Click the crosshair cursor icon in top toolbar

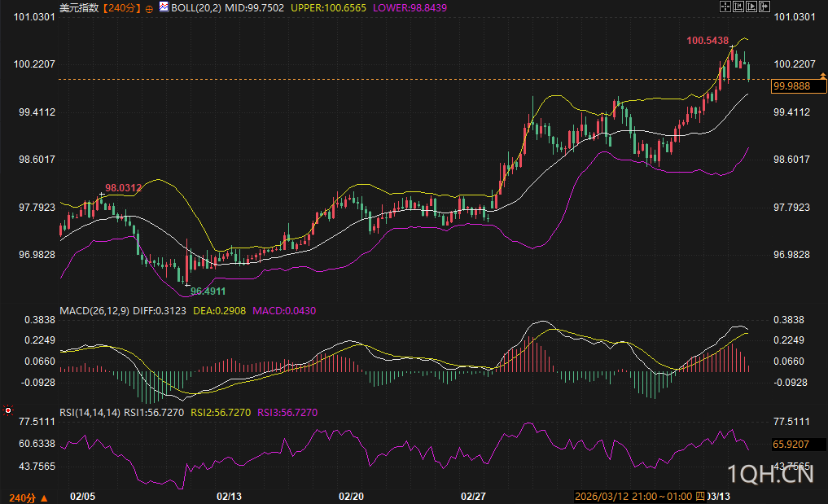[726, 7]
